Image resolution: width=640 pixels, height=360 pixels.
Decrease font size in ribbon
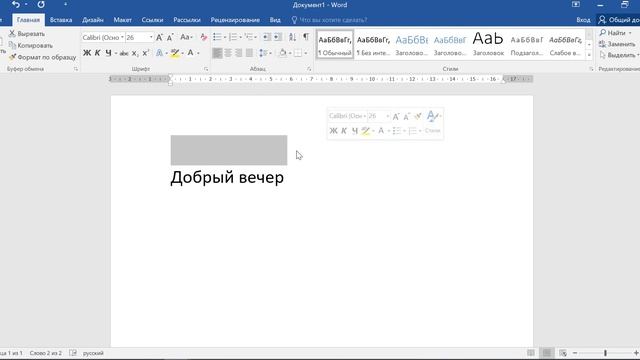[170, 37]
